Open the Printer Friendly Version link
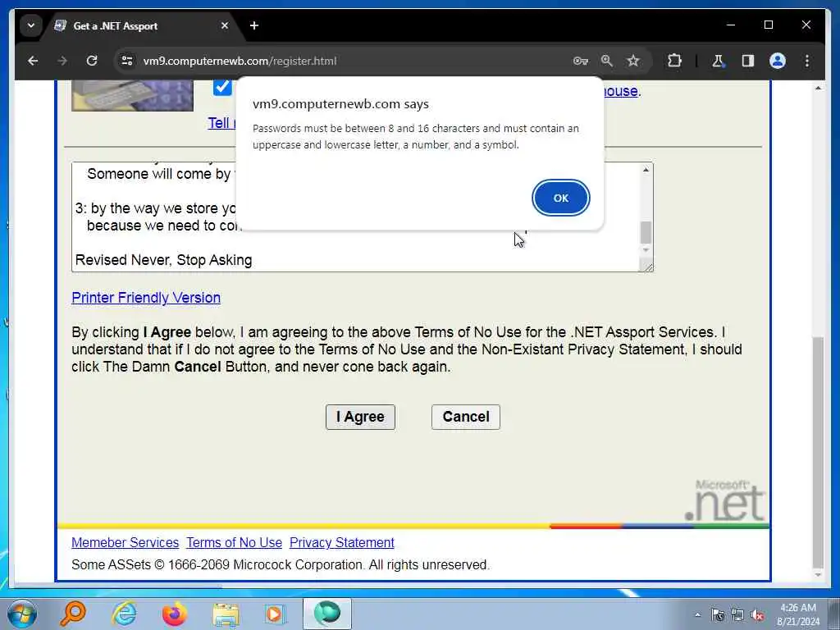 [146, 297]
